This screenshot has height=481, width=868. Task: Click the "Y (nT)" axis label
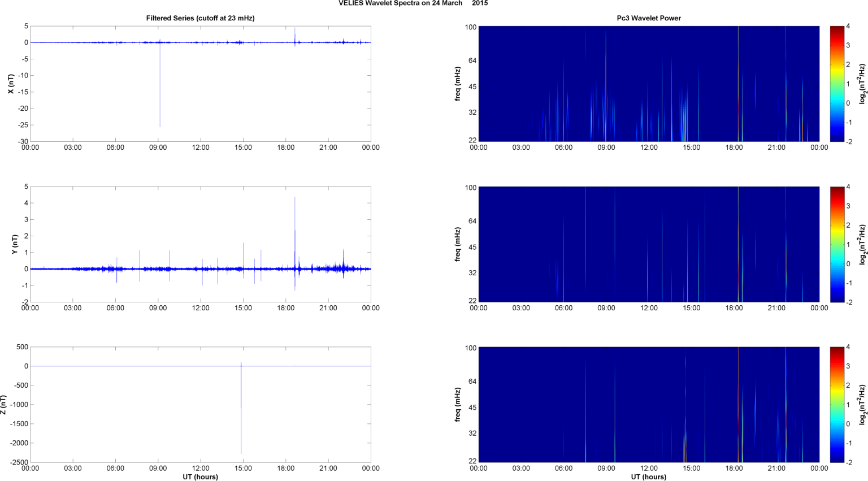point(15,244)
